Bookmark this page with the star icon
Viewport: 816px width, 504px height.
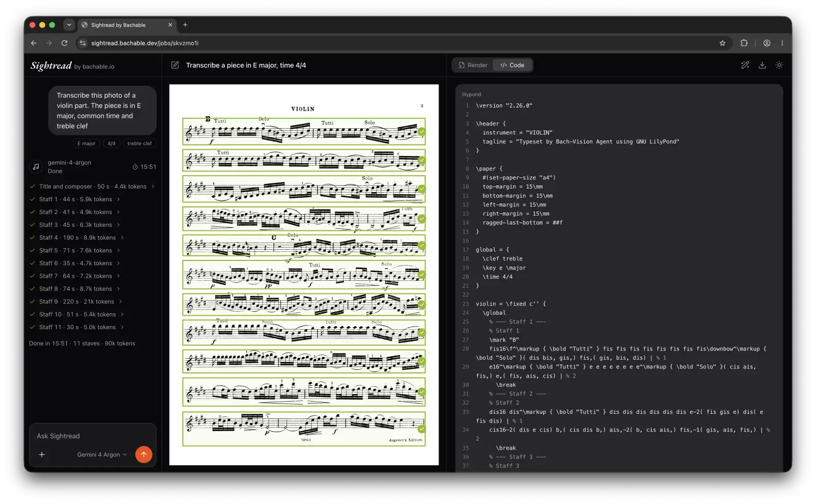[722, 43]
